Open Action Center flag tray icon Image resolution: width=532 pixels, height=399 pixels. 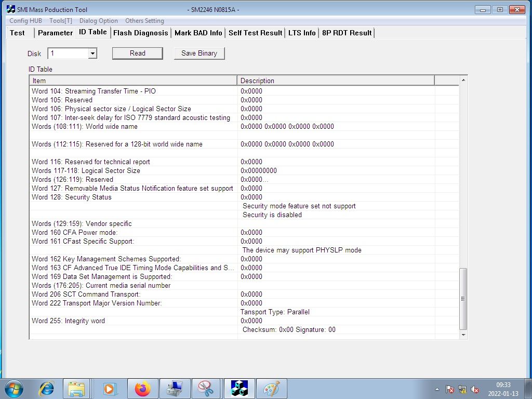pyautogui.click(x=449, y=390)
